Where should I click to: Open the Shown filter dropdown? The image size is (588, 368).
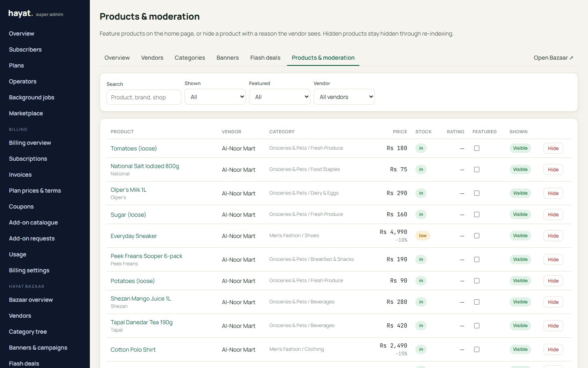[215, 97]
